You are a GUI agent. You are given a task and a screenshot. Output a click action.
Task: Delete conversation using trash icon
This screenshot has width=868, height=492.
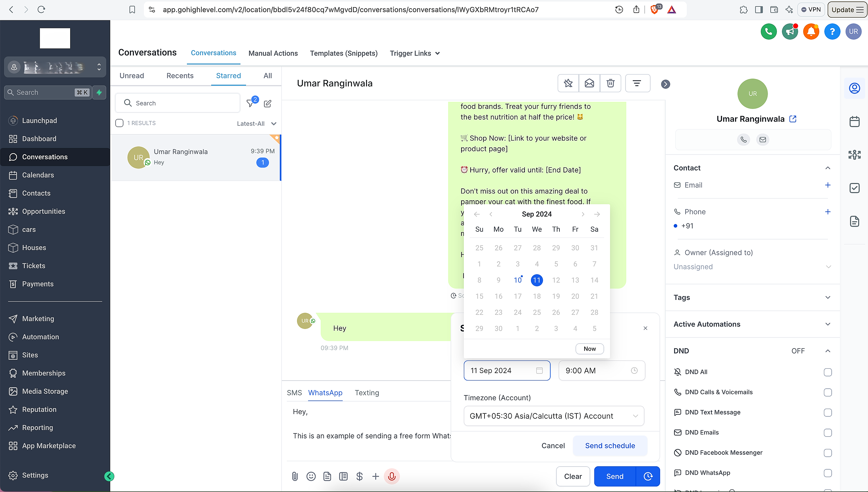[x=610, y=83]
